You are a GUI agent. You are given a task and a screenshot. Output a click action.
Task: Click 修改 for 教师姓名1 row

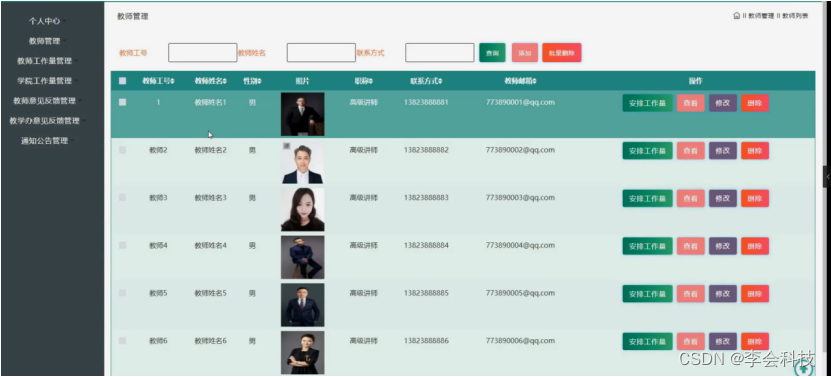click(x=723, y=103)
